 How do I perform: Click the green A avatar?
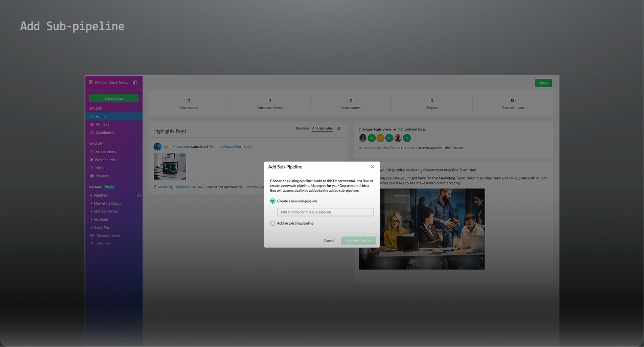[x=372, y=138]
